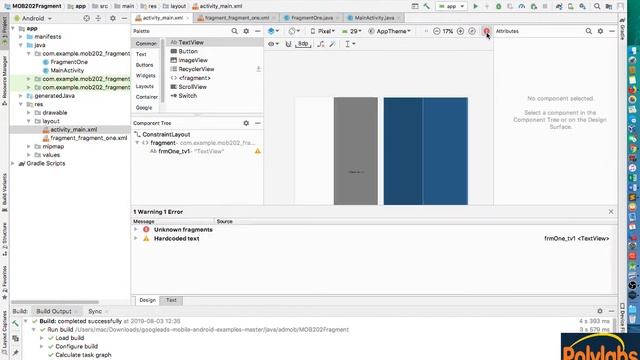
Task: Click the warning icon on frmOne_tv1 row
Action: pos(258,151)
